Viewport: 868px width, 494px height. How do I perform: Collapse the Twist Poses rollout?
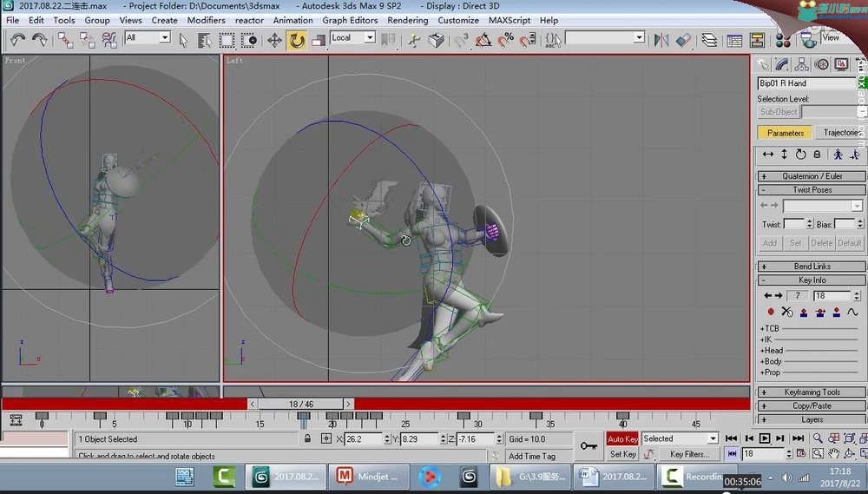coord(812,190)
